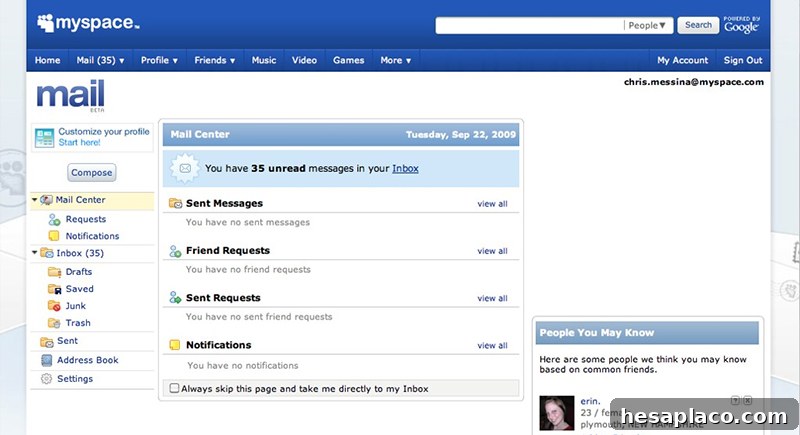Open Video in navigation bar
The image size is (800, 435).
[x=304, y=60]
